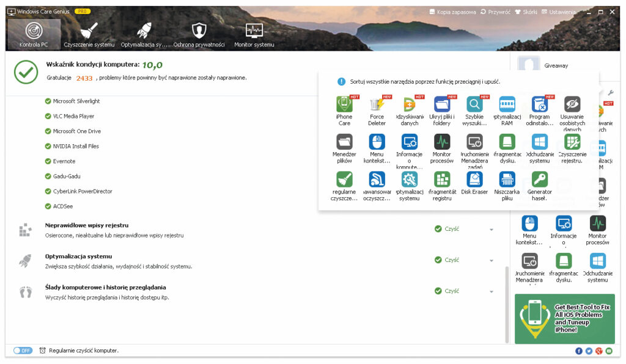Select the Optymalizacja RAM tool icon

pos(507,104)
